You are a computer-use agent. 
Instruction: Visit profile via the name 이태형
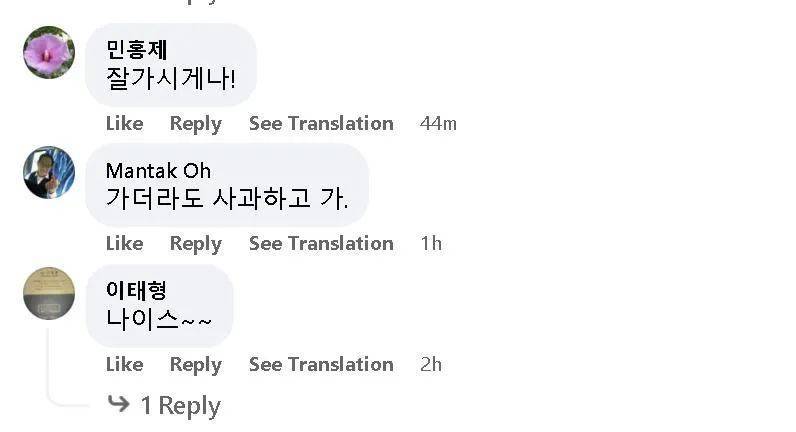pyautogui.click(x=136, y=290)
